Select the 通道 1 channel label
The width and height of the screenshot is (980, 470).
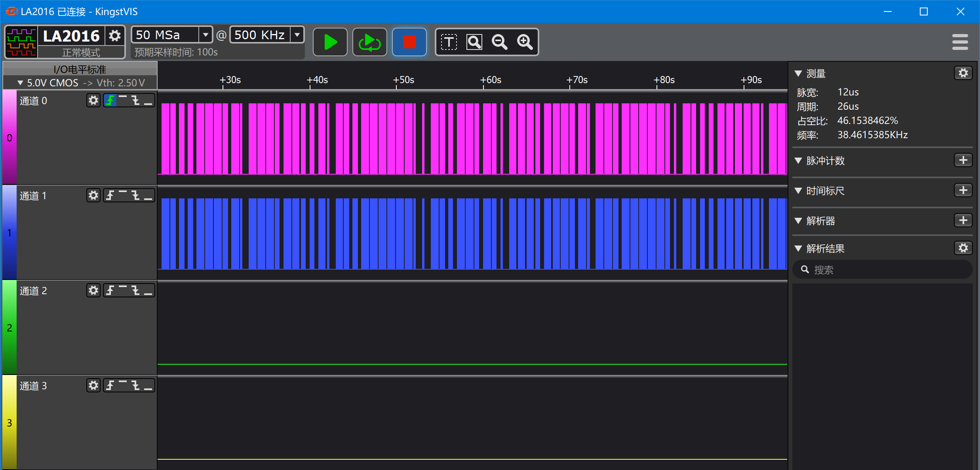(x=33, y=196)
